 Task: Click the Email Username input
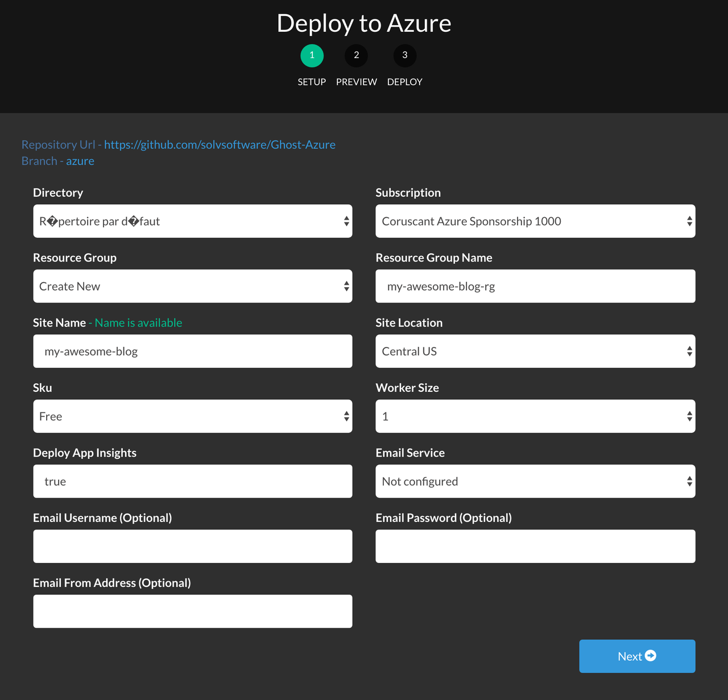pyautogui.click(x=193, y=546)
